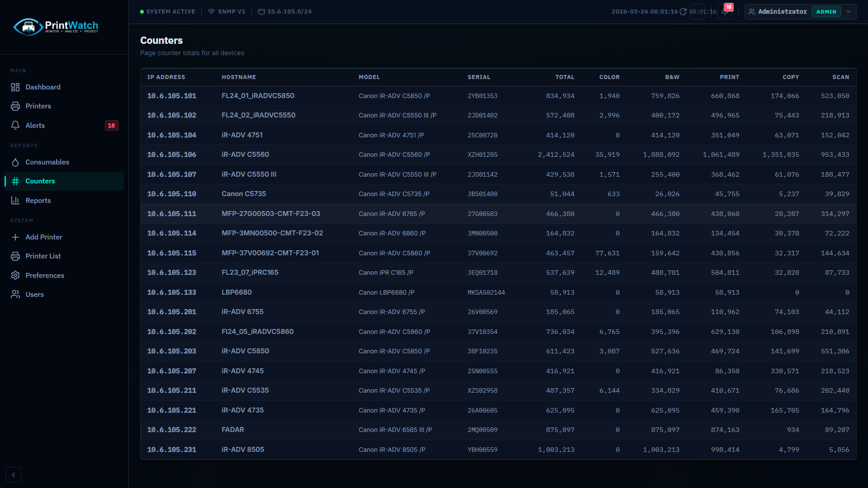Open the Dashboard page
This screenshot has width=868, height=488.
[64, 87]
